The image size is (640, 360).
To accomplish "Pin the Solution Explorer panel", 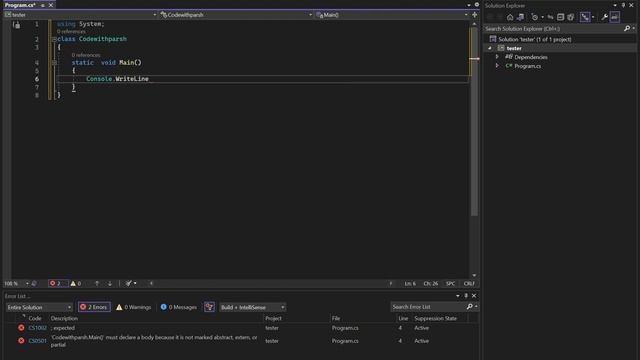I will [623, 5].
